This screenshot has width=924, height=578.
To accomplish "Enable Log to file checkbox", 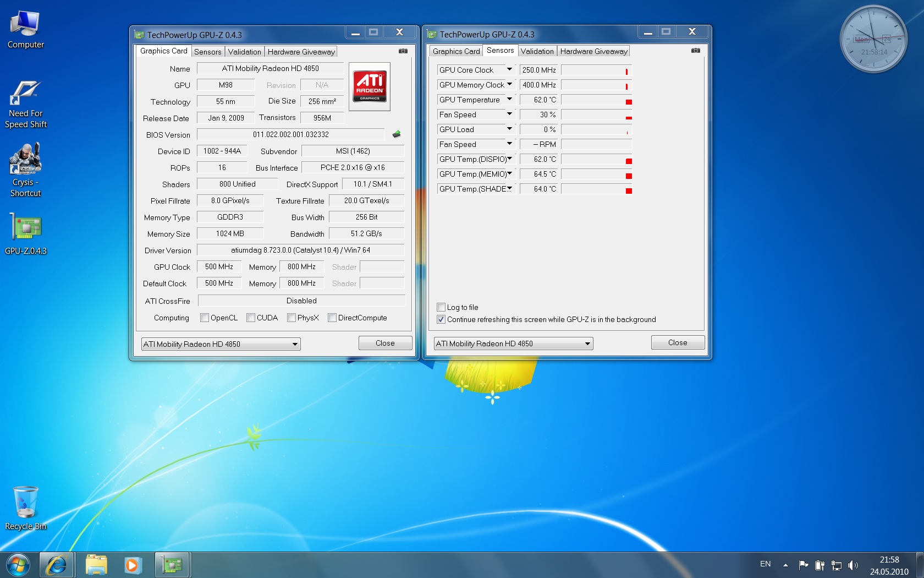I will (441, 307).
